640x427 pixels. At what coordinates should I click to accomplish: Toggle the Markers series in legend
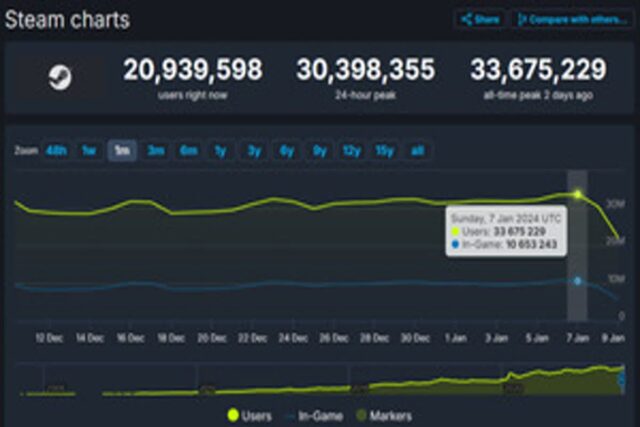pyautogui.click(x=384, y=416)
